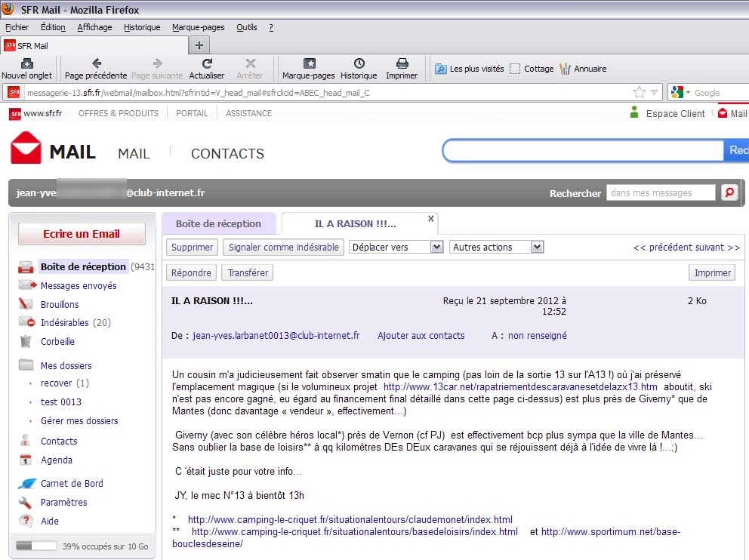Screen dimensions: 749x560
Task: Switch to Boîte de réception tab
Action: [219, 223]
